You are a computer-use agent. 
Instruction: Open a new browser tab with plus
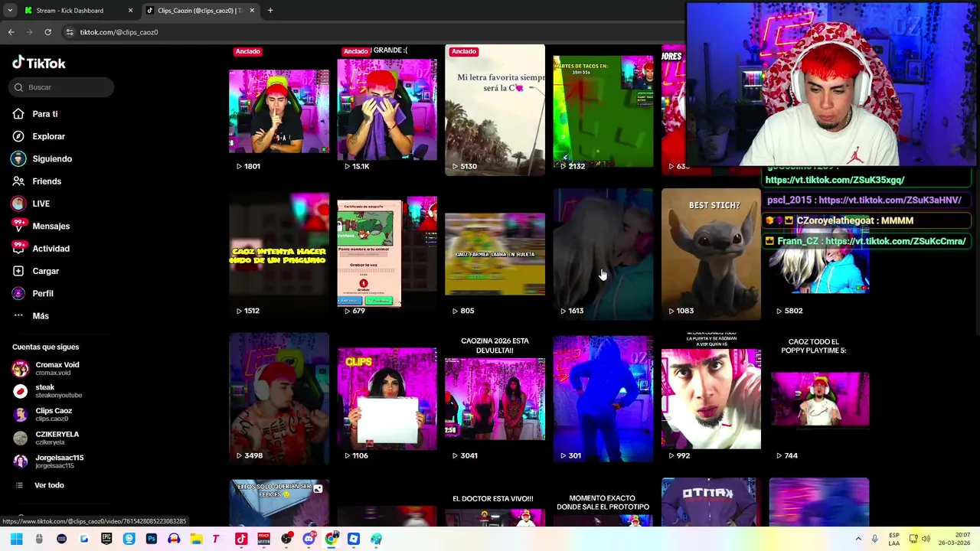[x=270, y=11]
